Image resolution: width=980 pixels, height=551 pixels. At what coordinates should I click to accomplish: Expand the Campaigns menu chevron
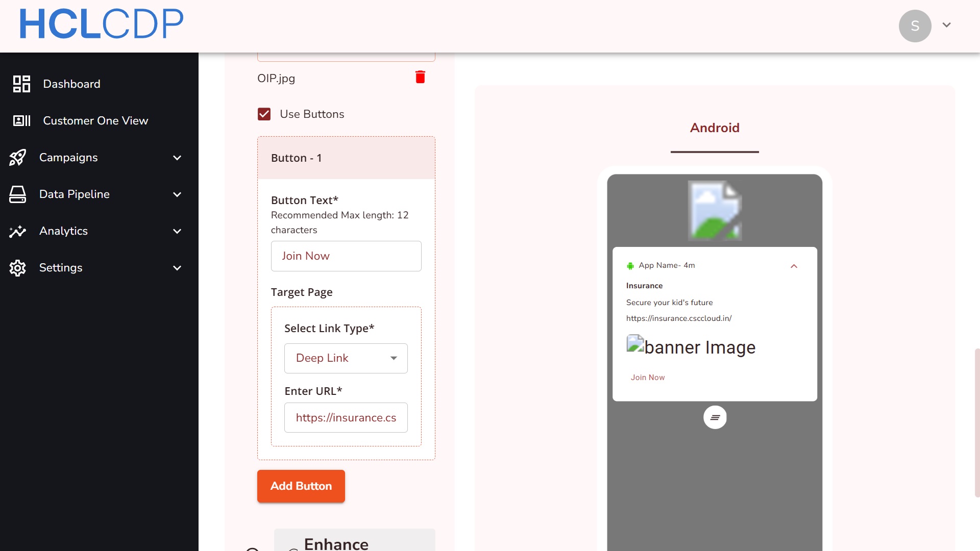[177, 158]
